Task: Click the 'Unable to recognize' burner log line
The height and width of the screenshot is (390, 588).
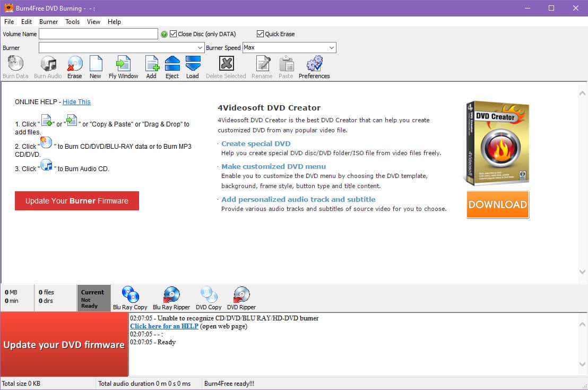Action: 224,318
